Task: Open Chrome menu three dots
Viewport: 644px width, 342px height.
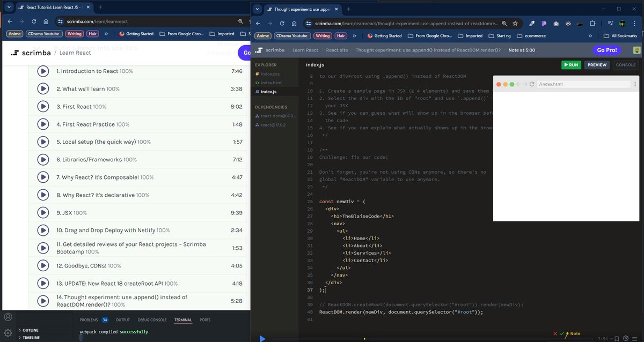Action: [x=635, y=24]
